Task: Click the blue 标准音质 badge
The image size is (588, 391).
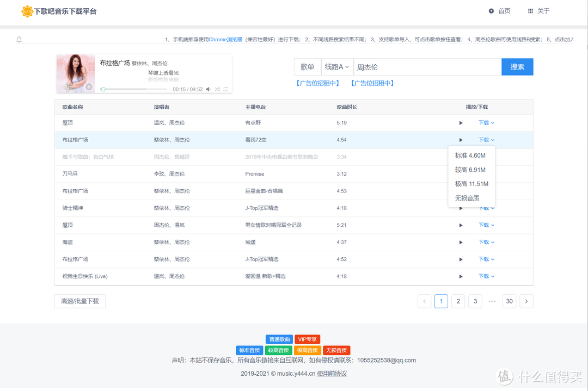Action: (249, 350)
